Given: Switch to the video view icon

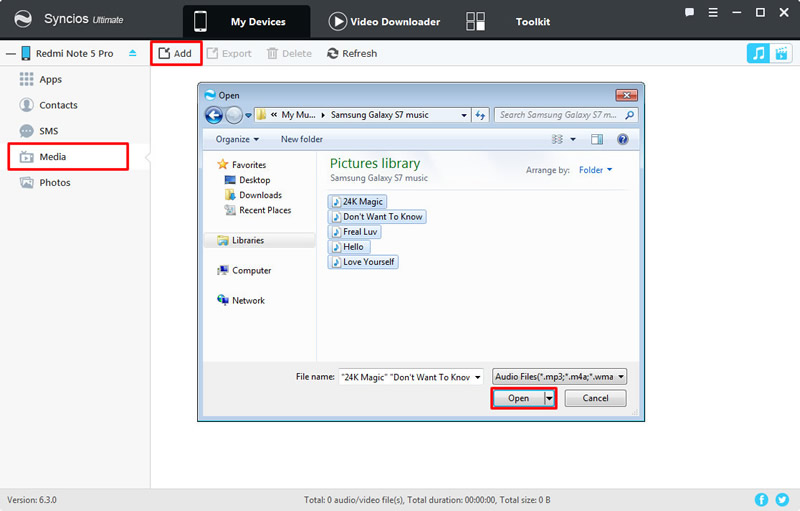Looking at the screenshot, I should point(781,53).
